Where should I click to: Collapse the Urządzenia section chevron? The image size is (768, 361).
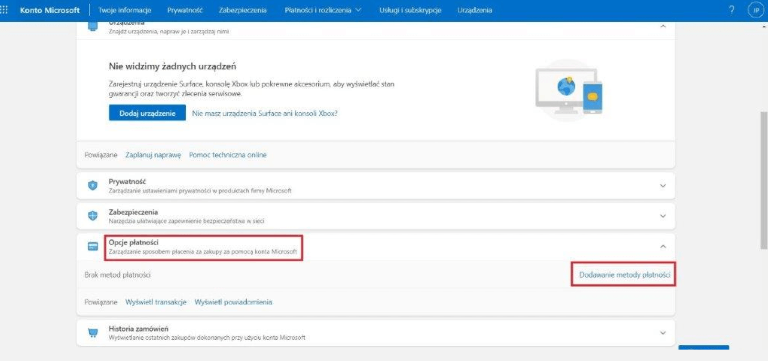click(x=663, y=26)
